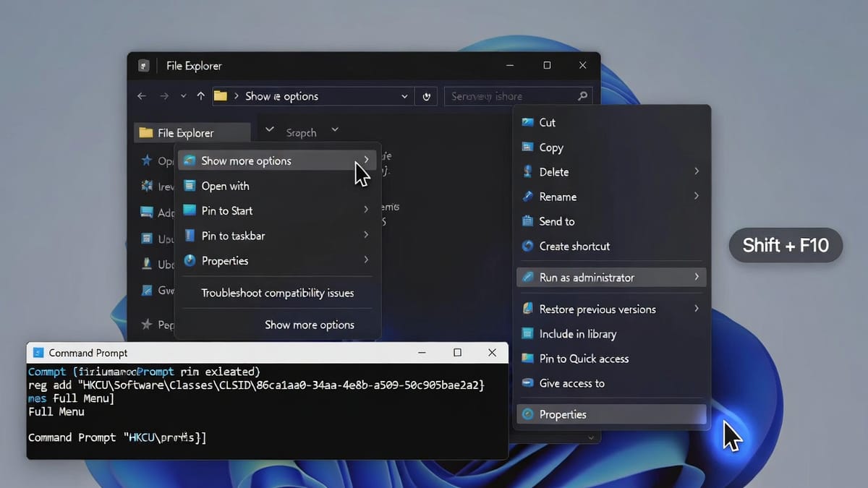The height and width of the screenshot is (488, 868).
Task: Click the star icon beside 'Op' in sidebar
Action: click(147, 161)
